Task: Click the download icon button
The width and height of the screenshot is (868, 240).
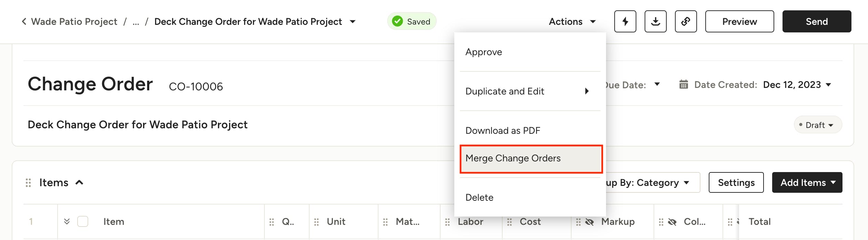Action: (655, 21)
